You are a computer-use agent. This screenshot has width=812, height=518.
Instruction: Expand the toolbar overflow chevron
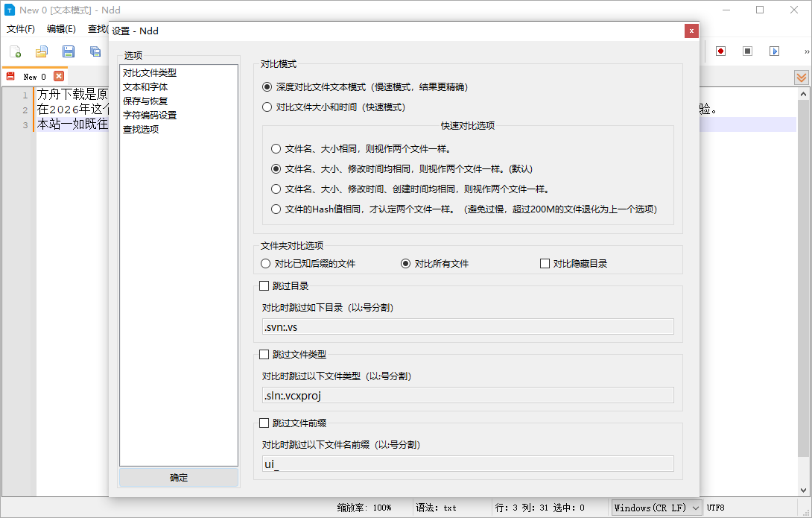coord(808,52)
